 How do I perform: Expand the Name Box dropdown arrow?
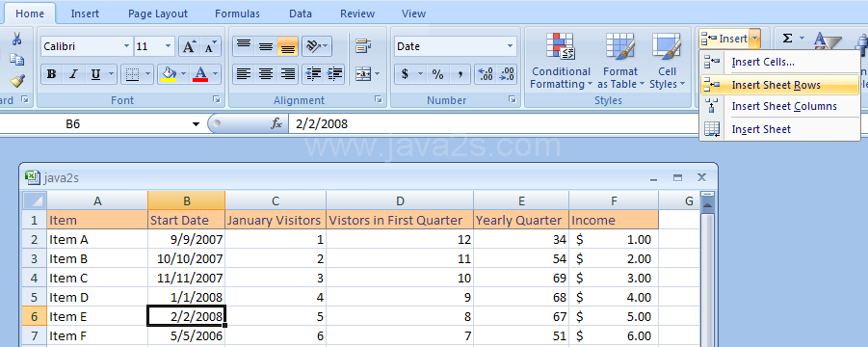pos(196,124)
